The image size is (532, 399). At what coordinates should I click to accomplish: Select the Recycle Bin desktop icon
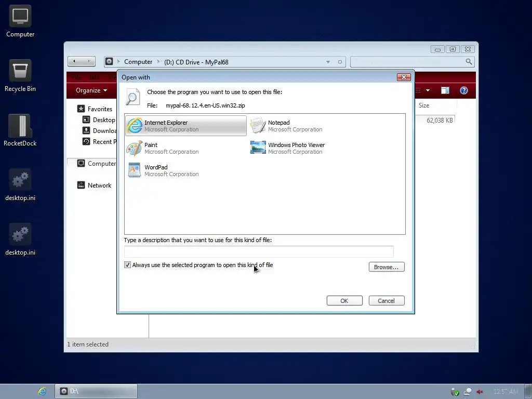[x=20, y=76]
